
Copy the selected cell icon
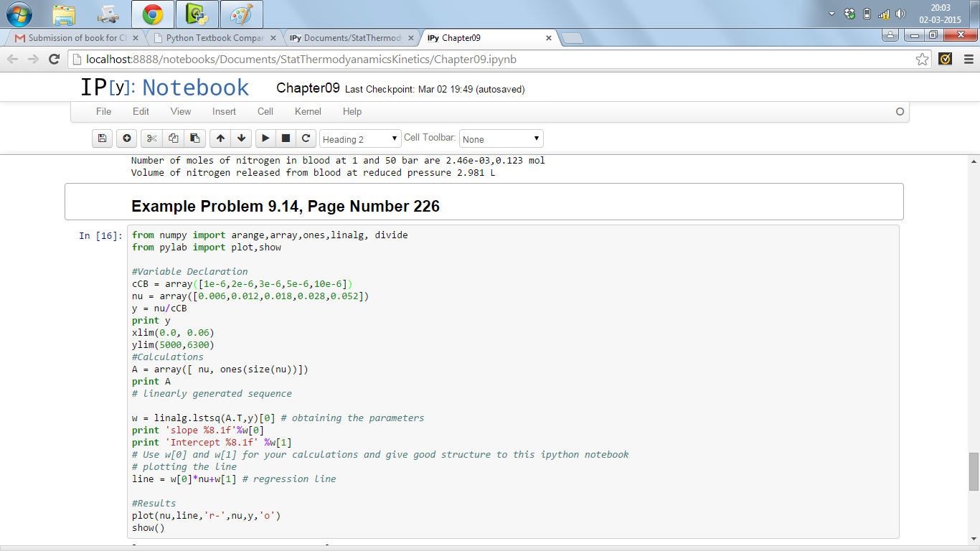coord(173,138)
